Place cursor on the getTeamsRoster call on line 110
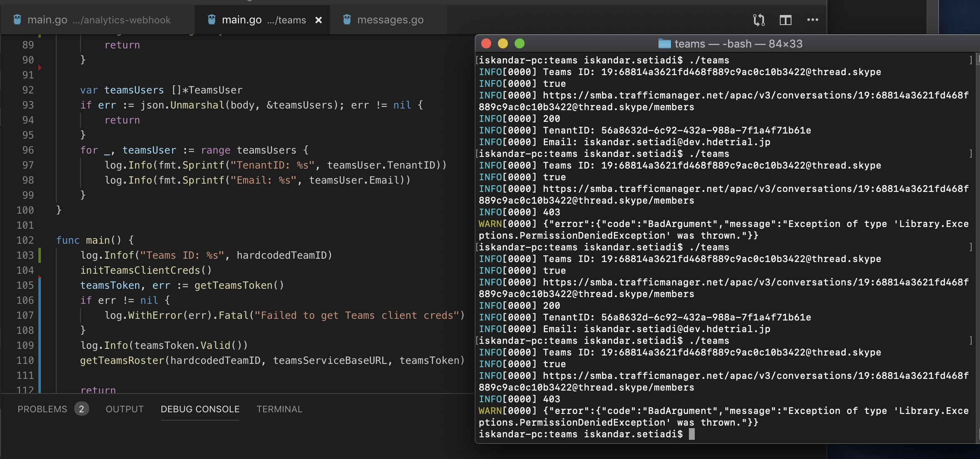980x459 pixels. click(122, 361)
